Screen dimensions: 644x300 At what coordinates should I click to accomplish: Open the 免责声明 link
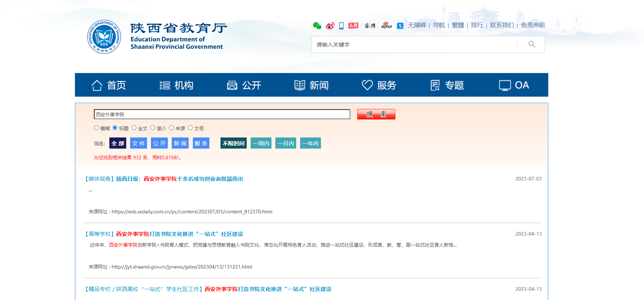tap(533, 25)
